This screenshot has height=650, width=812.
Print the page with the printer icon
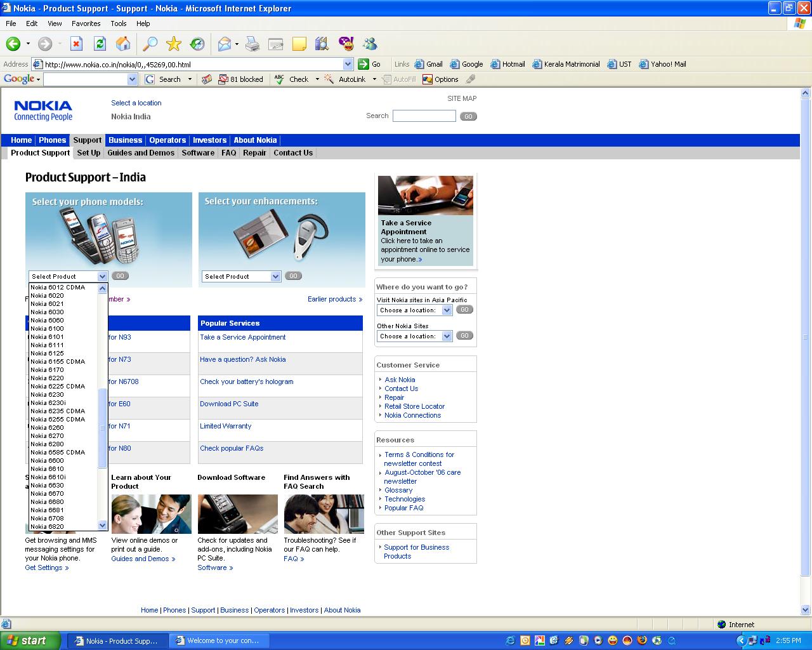coord(252,44)
